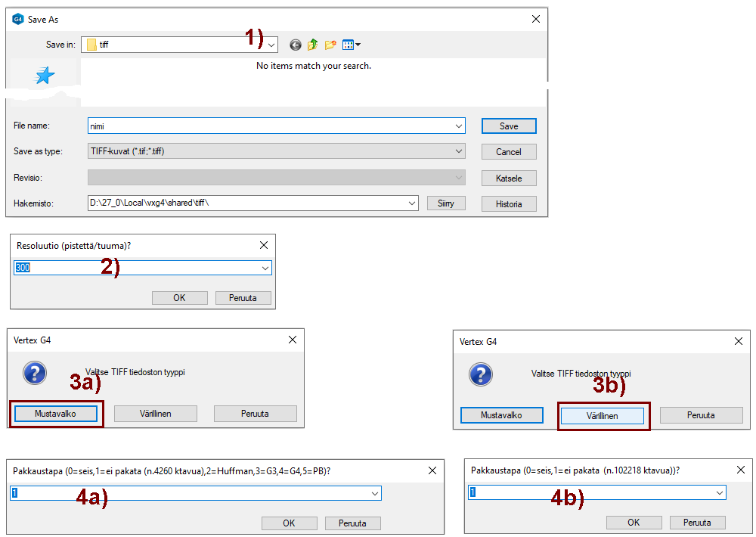
Task: Click Peruuta in right Vertex G4 dialog
Action: pyautogui.click(x=701, y=415)
